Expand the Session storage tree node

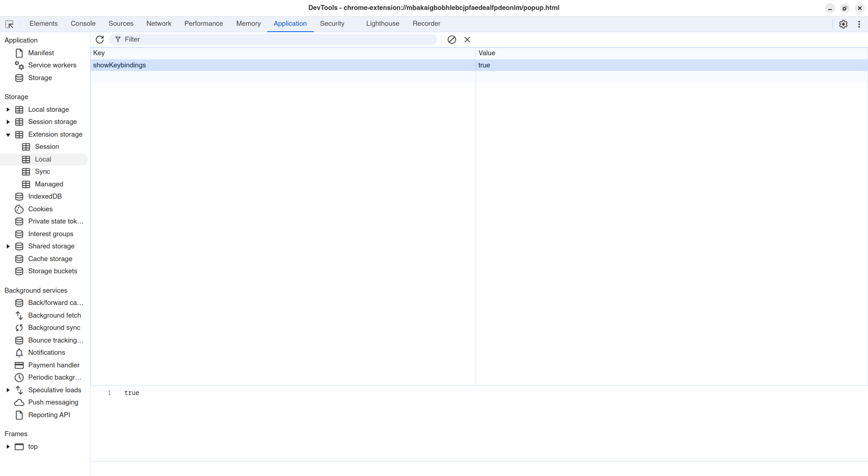pos(8,122)
